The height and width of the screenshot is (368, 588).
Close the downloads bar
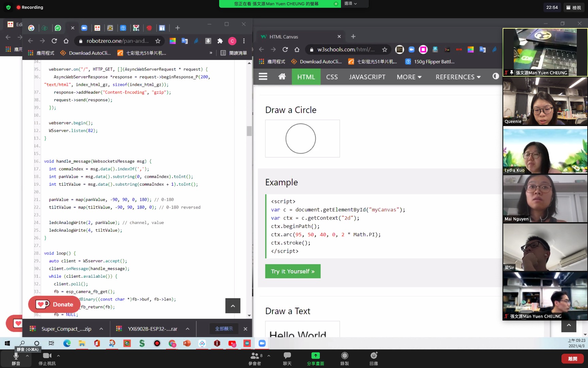[x=245, y=329]
